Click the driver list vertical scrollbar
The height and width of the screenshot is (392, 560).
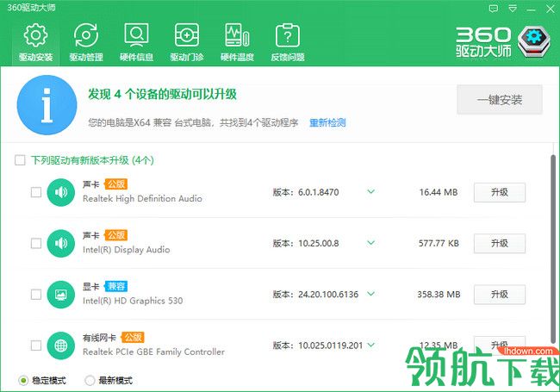coord(553,248)
